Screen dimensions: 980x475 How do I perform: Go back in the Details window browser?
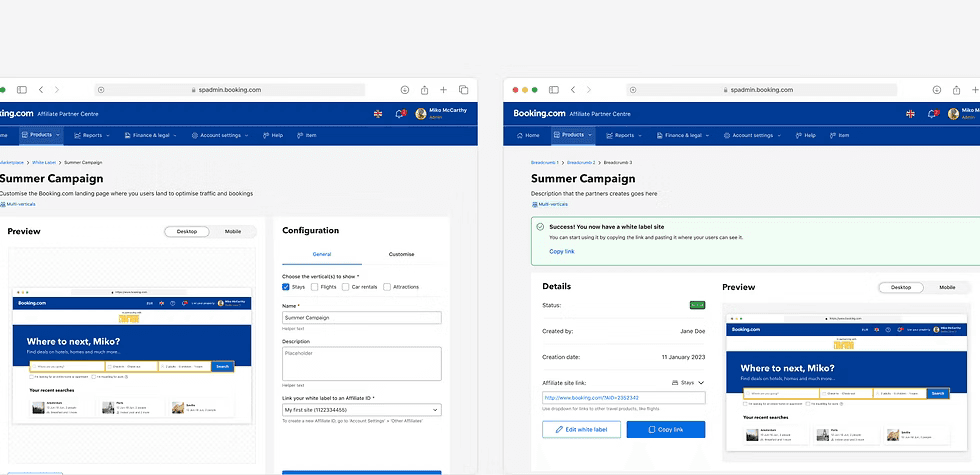572,90
